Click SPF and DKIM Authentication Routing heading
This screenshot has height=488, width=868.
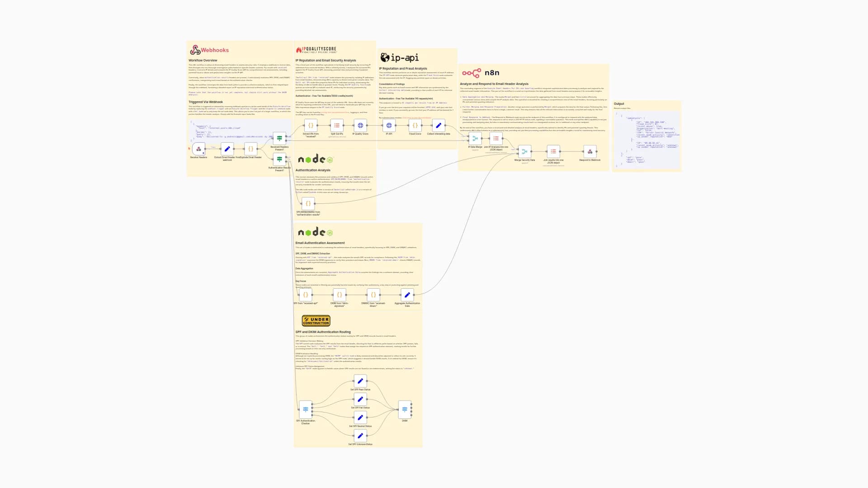(x=323, y=332)
